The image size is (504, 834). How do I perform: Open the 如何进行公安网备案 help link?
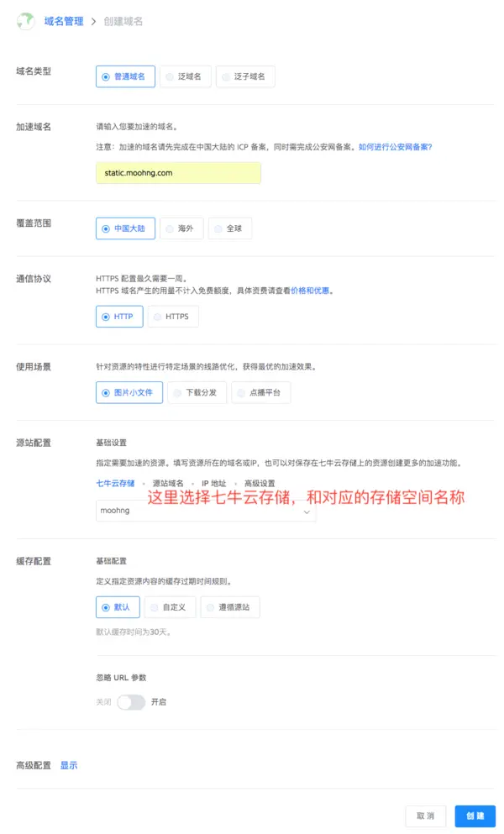click(x=395, y=147)
